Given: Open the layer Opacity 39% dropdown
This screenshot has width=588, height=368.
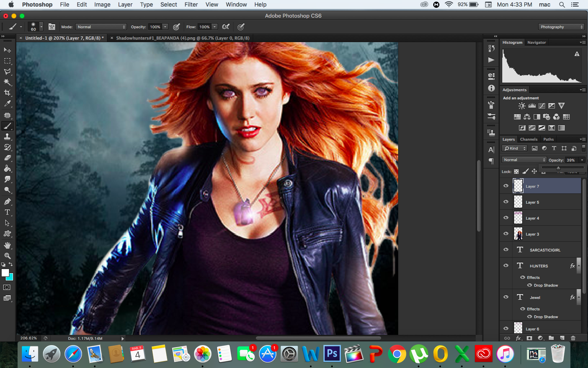Looking at the screenshot, I should coord(582,160).
